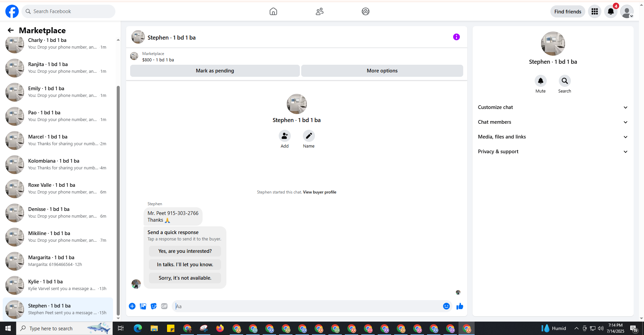This screenshot has width=644, height=335.
Task: Expand the Privacy & support section
Action: [x=553, y=152]
